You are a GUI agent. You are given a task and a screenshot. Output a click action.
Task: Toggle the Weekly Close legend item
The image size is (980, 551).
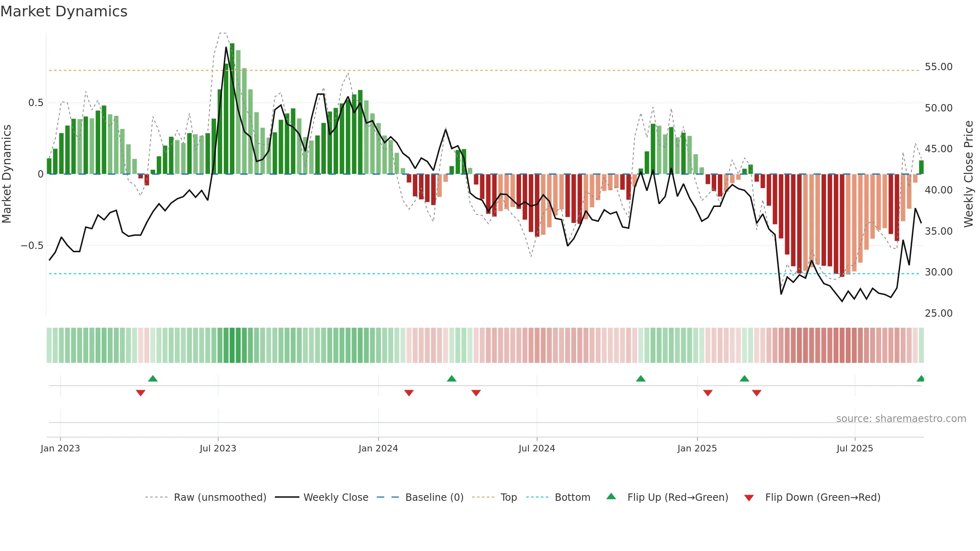point(322,497)
